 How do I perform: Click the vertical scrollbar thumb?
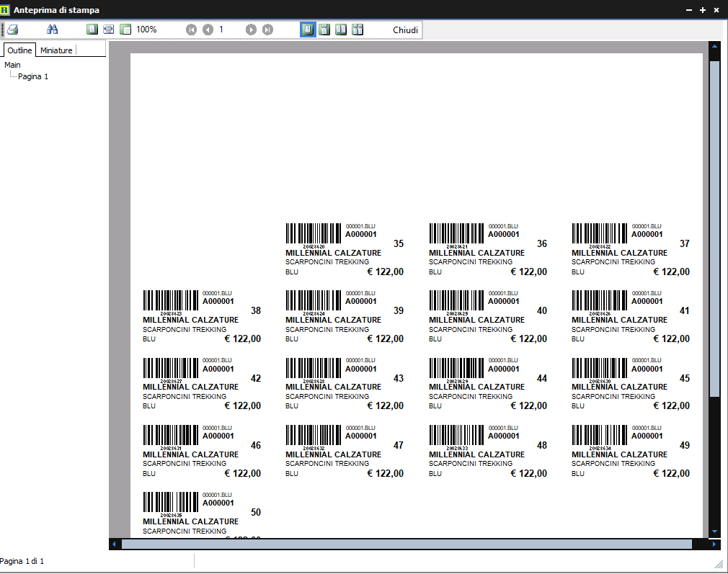click(714, 229)
